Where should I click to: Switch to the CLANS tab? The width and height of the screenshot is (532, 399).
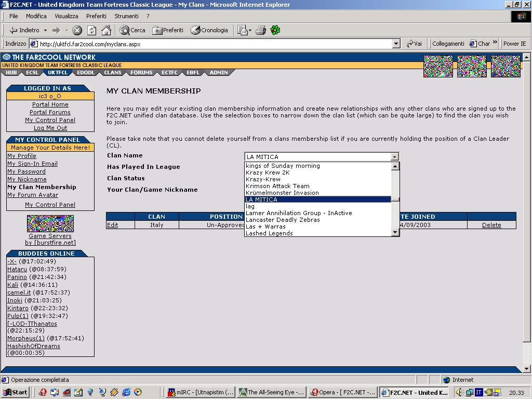pos(113,73)
